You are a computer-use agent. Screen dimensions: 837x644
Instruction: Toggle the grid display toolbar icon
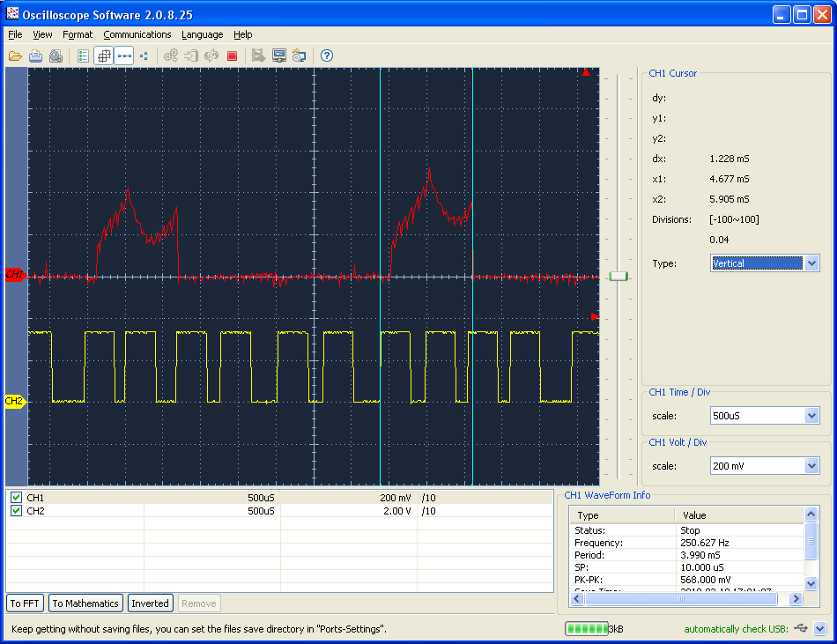104,56
